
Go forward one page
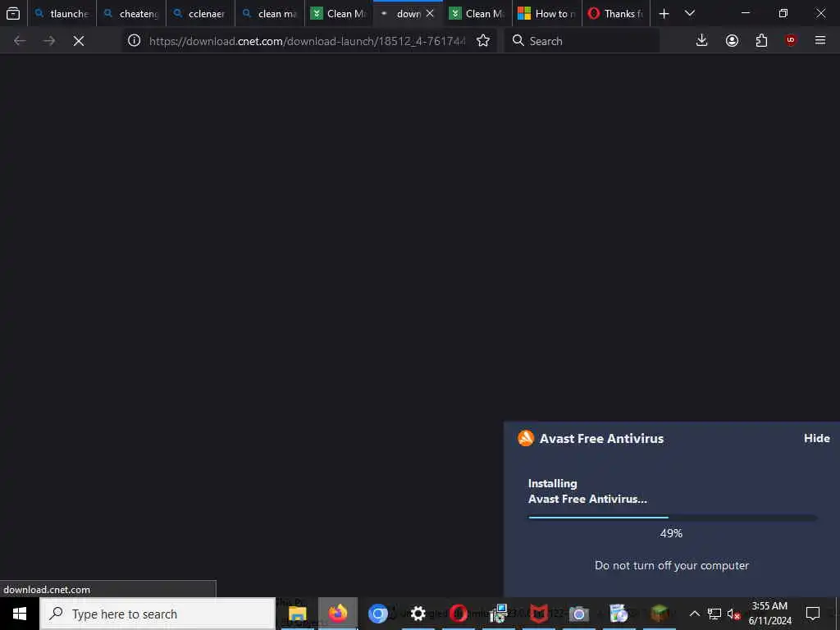[x=48, y=41]
